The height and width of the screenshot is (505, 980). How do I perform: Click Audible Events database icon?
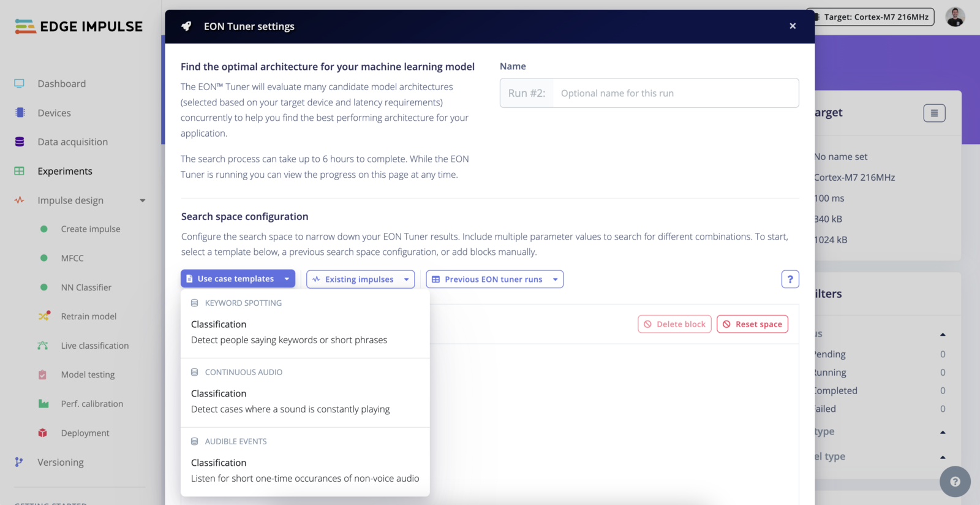195,441
